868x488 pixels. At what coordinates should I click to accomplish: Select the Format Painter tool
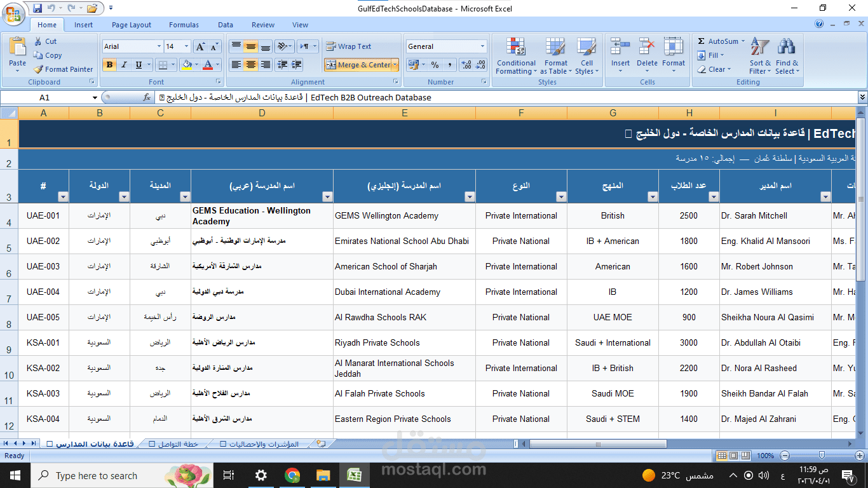63,69
